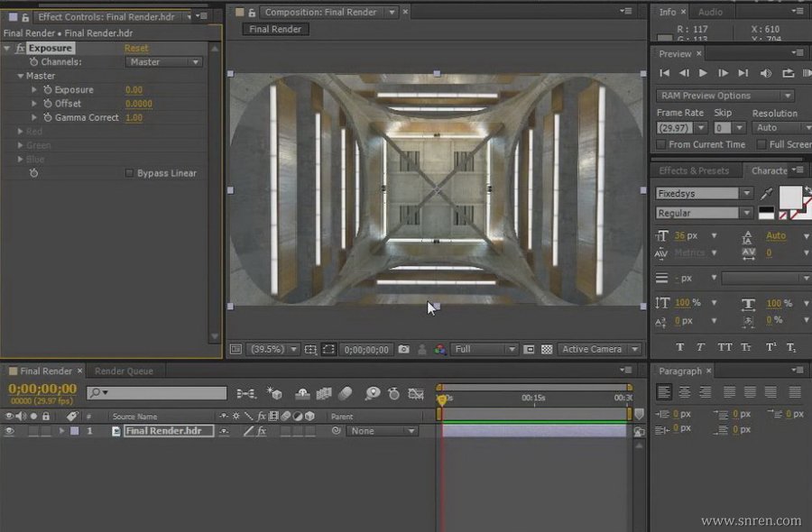Take a snapshot with the camera icon
Viewport: 812px width, 532px height.
click(x=404, y=349)
